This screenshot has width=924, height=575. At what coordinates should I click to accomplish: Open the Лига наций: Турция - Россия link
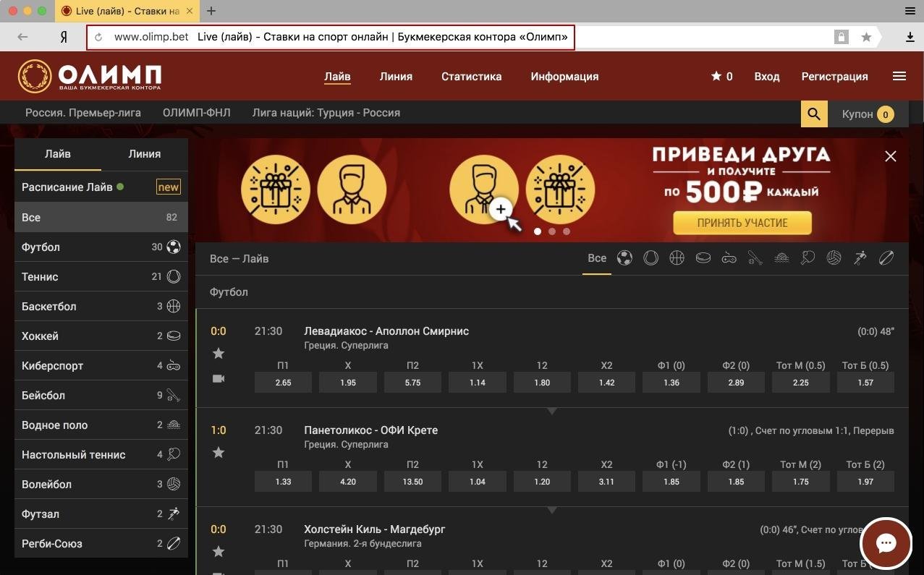(x=326, y=113)
